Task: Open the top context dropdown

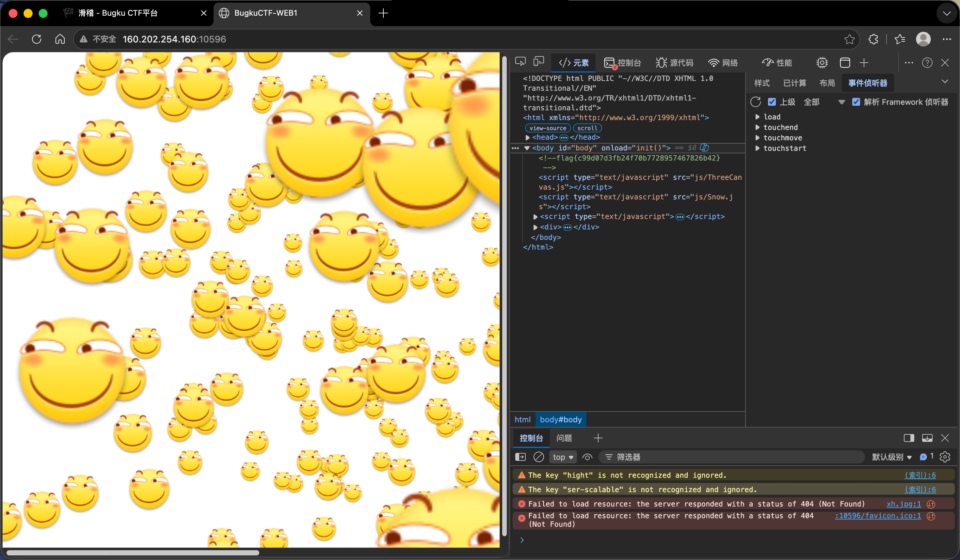Action: click(x=563, y=457)
